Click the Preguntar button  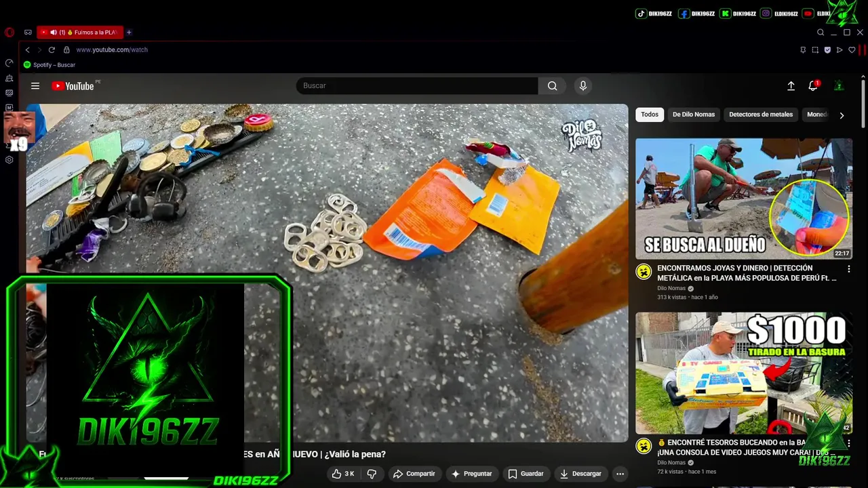[x=471, y=474]
